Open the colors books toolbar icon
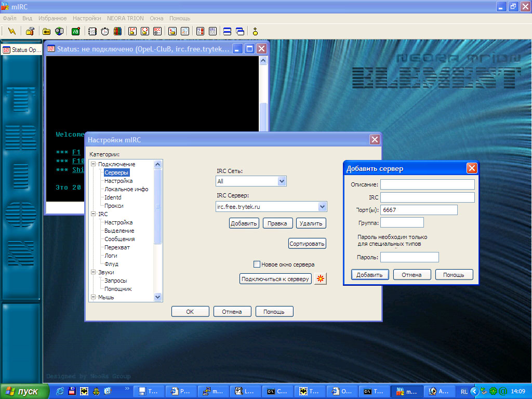 click(x=117, y=32)
